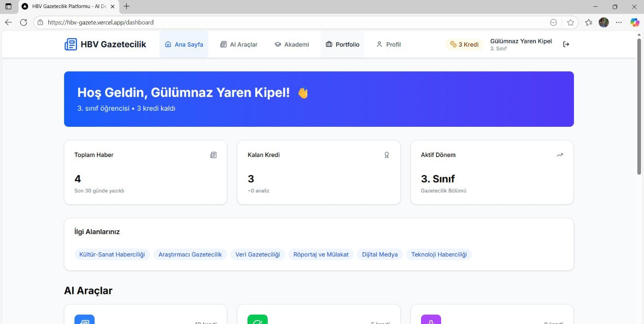
Task: Open the browser profile avatar
Action: (603, 23)
